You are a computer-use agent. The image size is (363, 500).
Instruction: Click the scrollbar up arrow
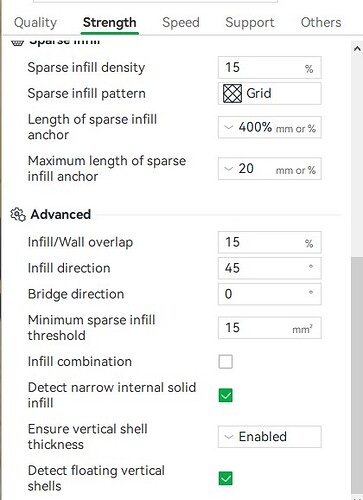[x=357, y=49]
